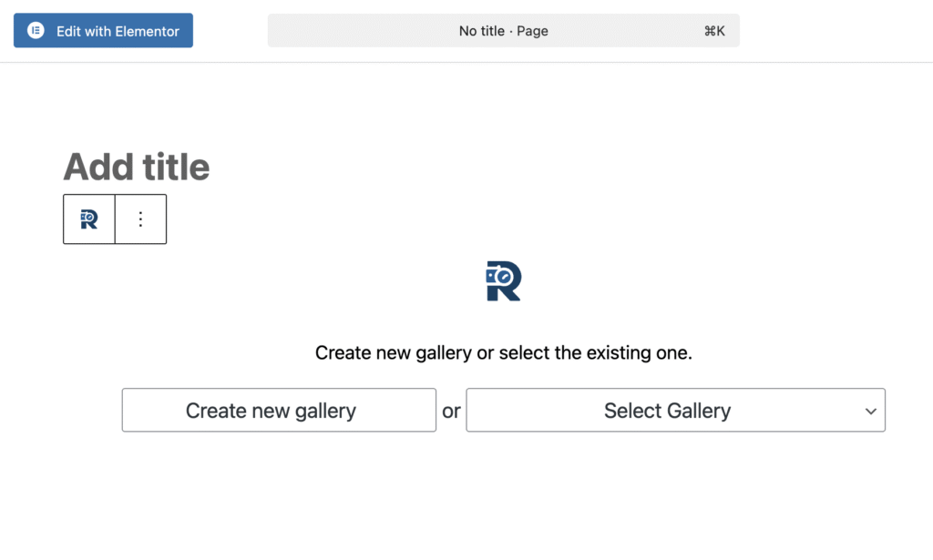This screenshot has height=560, width=933.
Task: Click the "No title" text in document bar
Action: (x=481, y=31)
